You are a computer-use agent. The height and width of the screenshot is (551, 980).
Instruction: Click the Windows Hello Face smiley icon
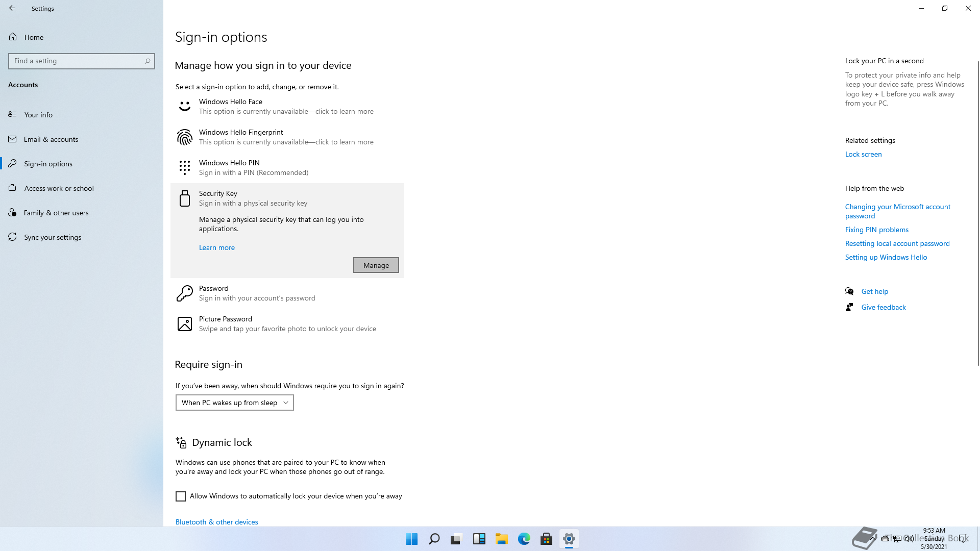tap(184, 106)
